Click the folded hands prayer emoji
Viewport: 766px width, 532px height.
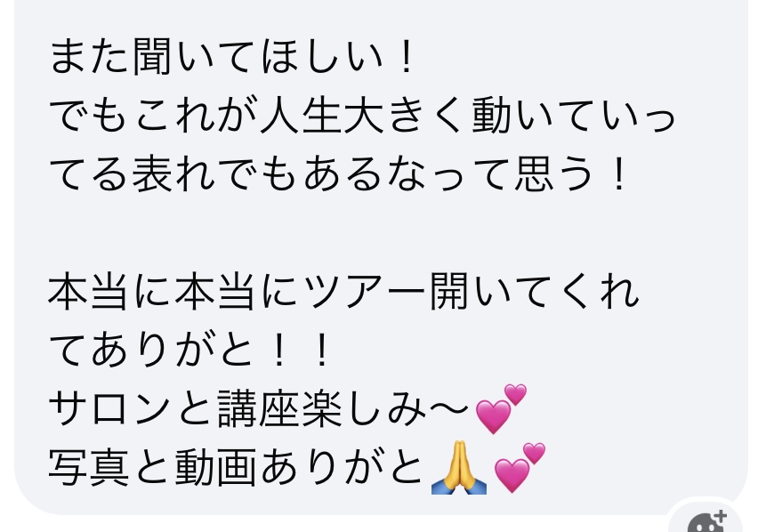coord(459,468)
